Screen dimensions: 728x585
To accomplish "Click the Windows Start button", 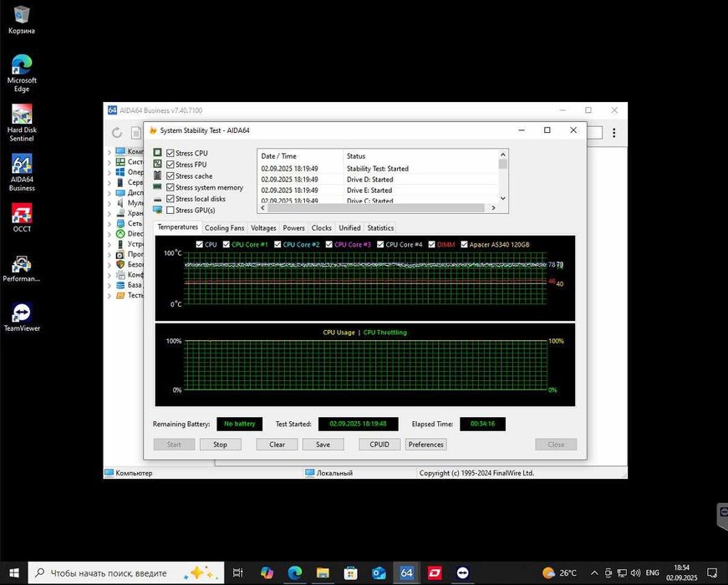I will click(14, 573).
